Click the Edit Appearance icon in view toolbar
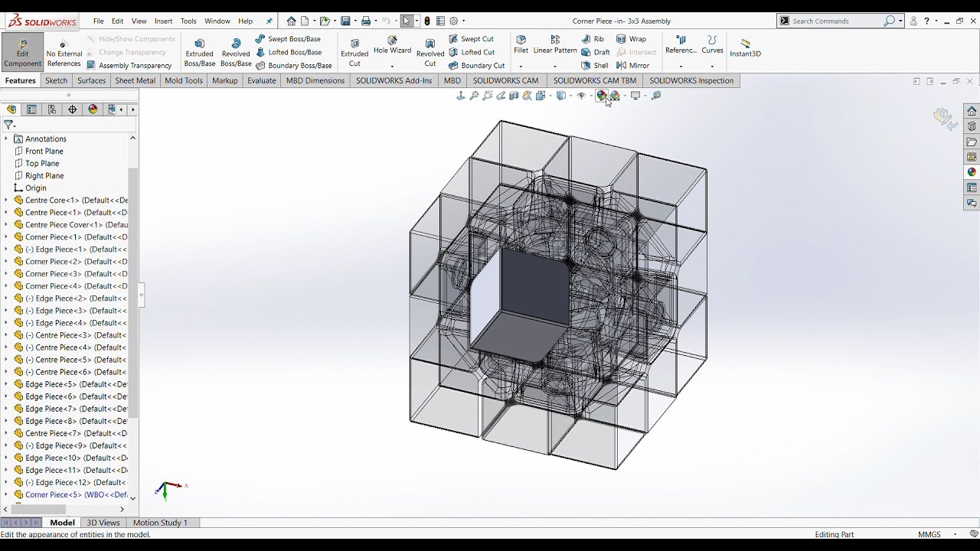Image resolution: width=980 pixels, height=551 pixels. click(602, 96)
